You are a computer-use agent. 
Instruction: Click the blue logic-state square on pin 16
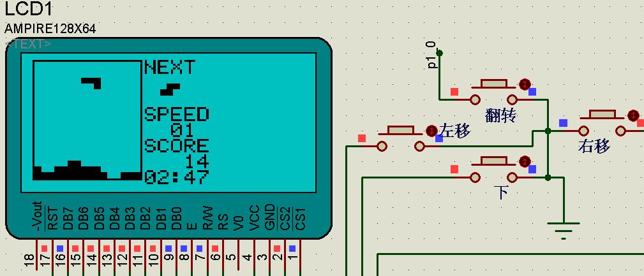[x=60, y=248]
